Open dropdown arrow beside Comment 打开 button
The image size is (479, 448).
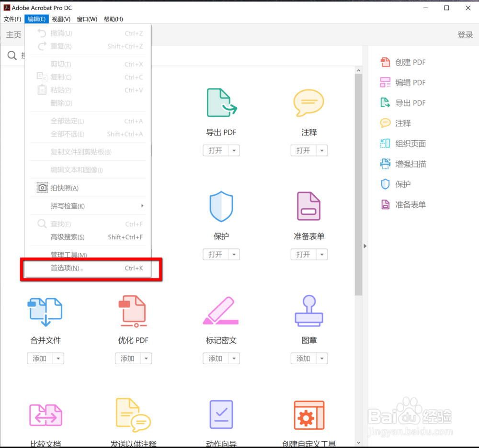(322, 150)
